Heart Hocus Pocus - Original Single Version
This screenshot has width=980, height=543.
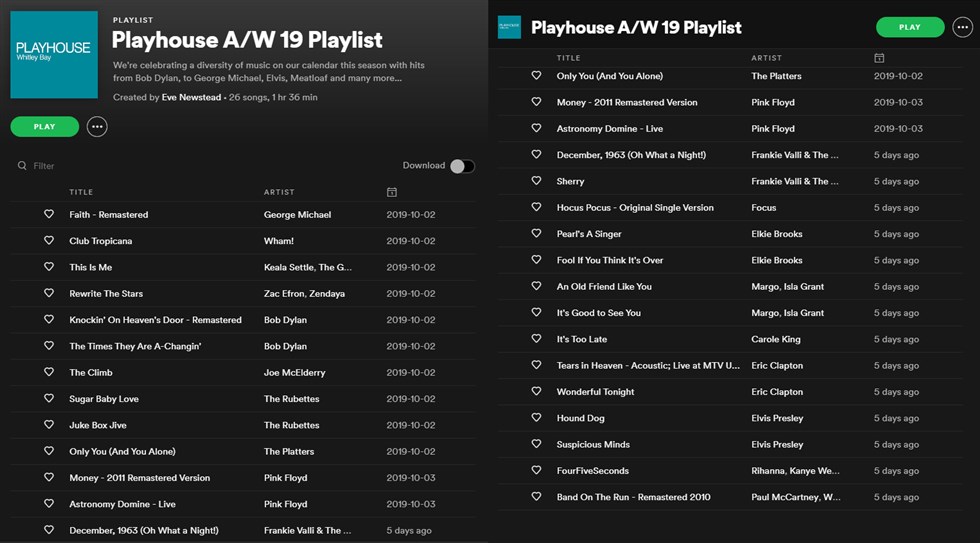click(536, 207)
